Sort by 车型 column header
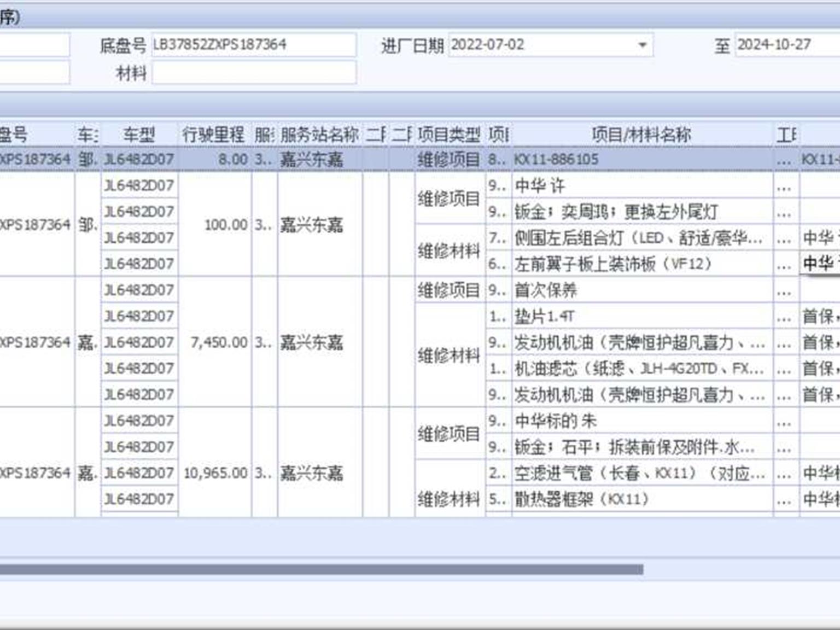The height and width of the screenshot is (630, 840). [139, 134]
